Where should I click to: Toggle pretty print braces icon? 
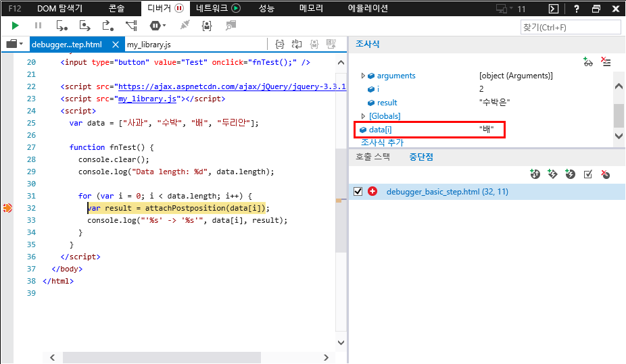click(x=280, y=45)
